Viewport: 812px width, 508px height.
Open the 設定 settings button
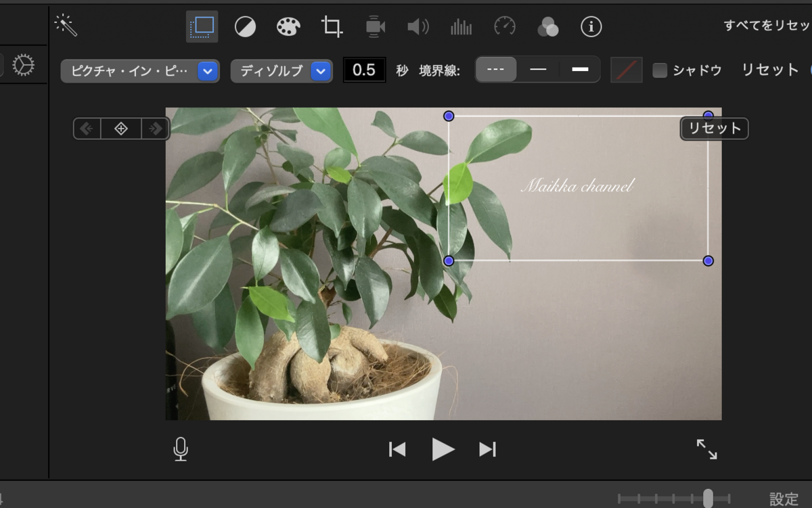point(784,499)
